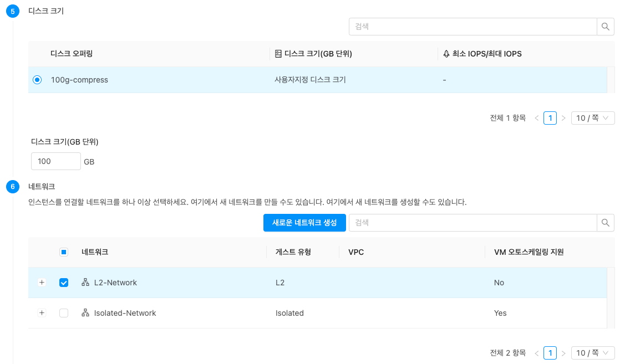This screenshot has height=364, width=625.
Task: Click the IOPS rocket column icon
Action: click(x=446, y=54)
